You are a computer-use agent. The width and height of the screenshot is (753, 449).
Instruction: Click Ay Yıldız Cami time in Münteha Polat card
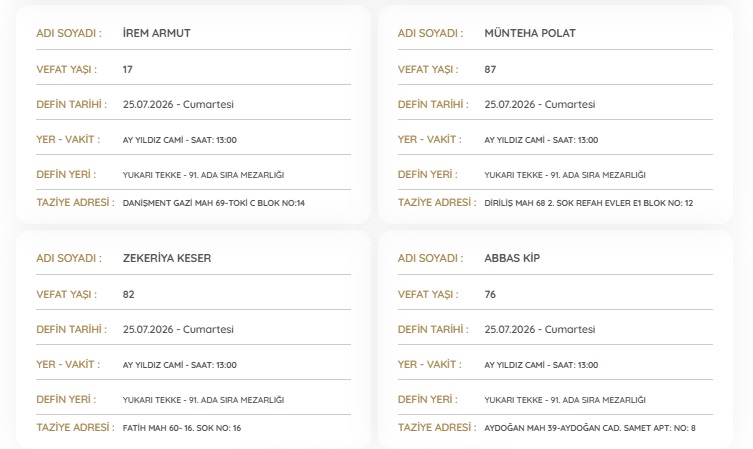(541, 140)
